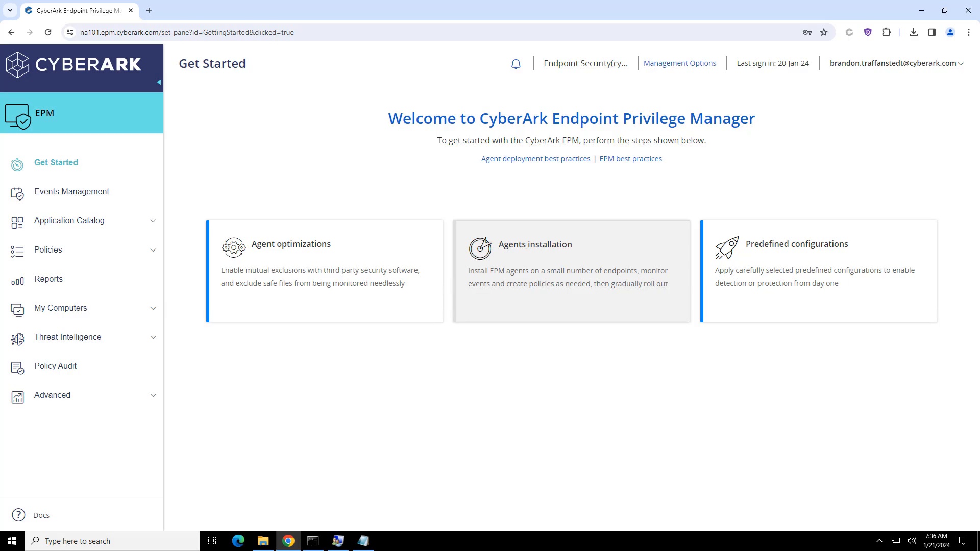
Task: Open Docs with the question mark icon
Action: [18, 515]
